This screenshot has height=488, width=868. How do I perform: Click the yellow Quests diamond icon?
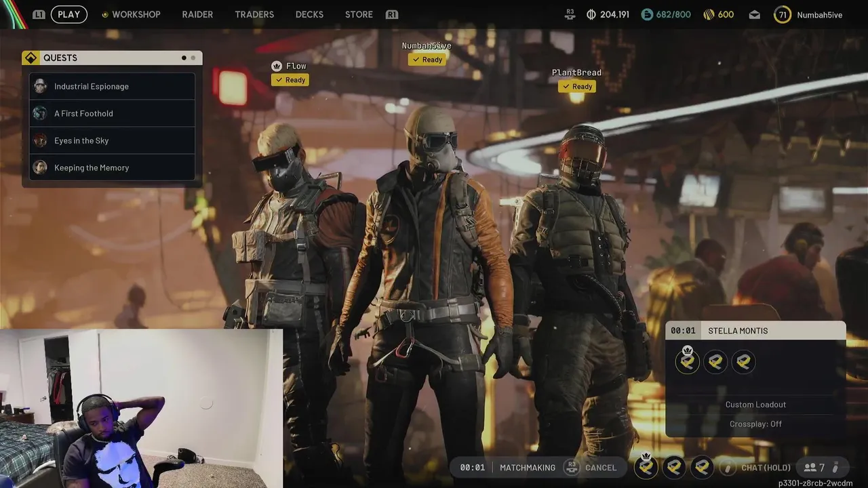(31, 58)
